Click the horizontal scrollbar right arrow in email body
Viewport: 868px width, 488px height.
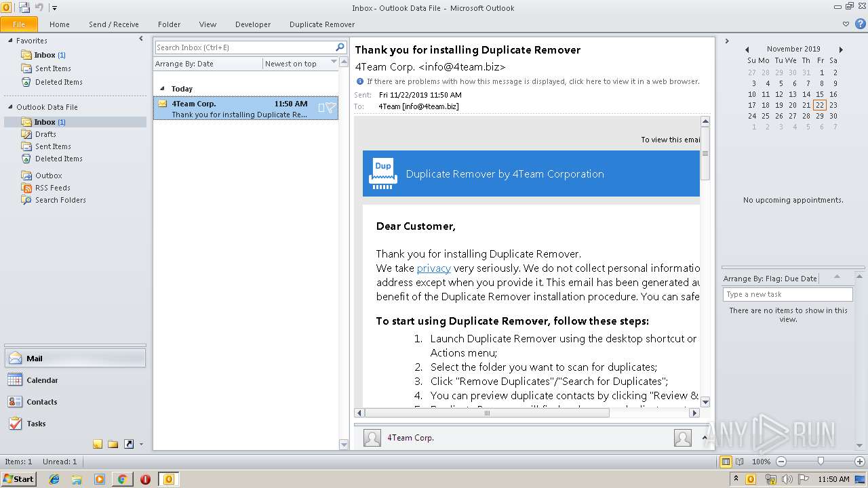pos(694,413)
